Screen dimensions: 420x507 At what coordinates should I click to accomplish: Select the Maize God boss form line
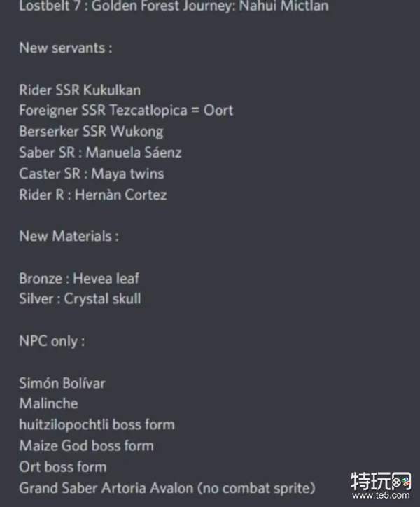click(86, 445)
